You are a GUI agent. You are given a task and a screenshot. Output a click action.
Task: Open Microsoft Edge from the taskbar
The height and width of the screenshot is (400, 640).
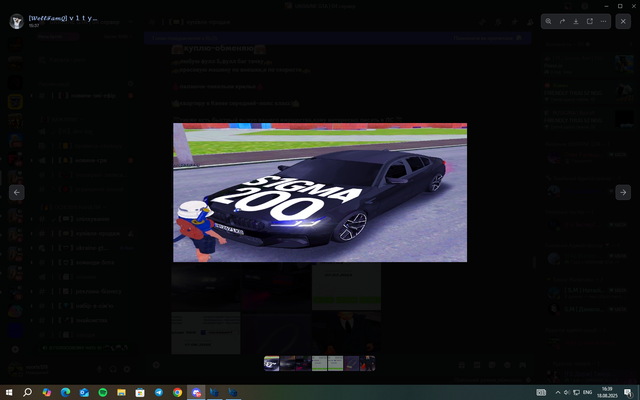pyautogui.click(x=65, y=392)
